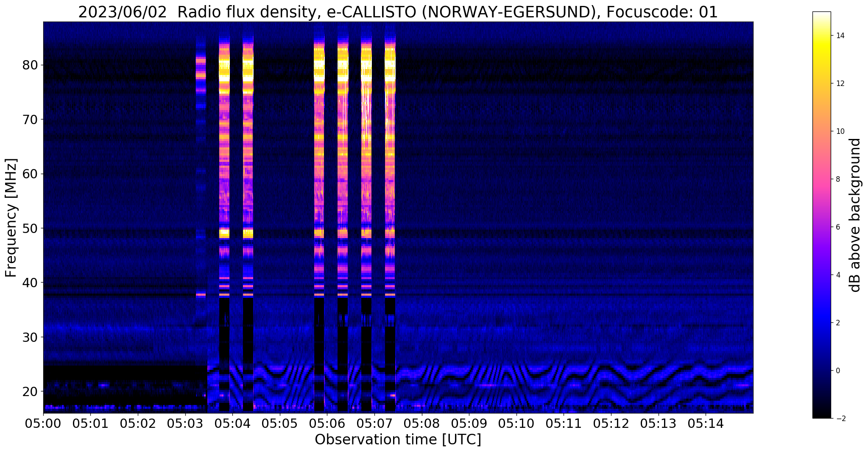Viewport: 868px width, 452px height.
Task: Click the colorbar tick '4'
Action: coord(838,275)
